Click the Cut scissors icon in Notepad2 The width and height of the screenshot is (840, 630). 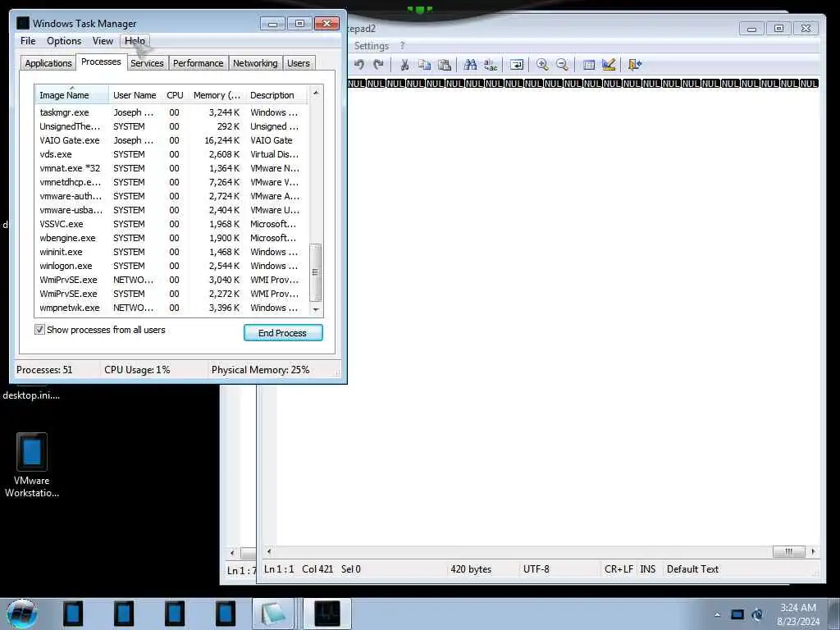pos(404,65)
